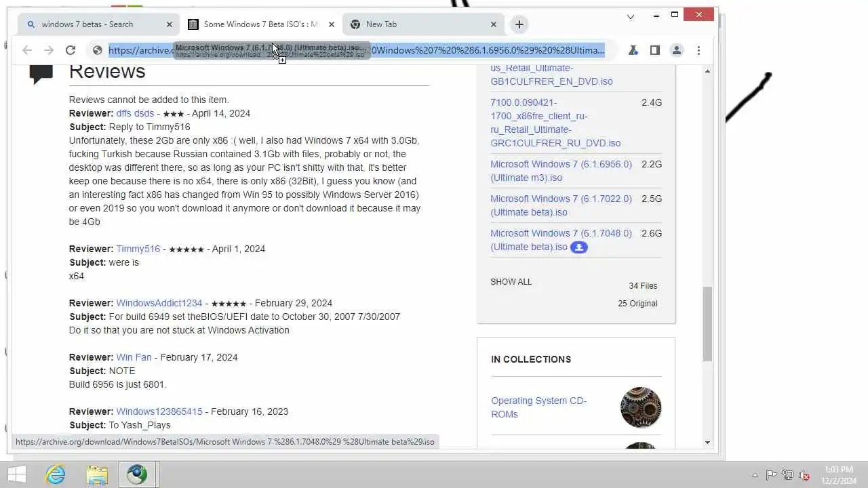The height and width of the screenshot is (488, 868).
Task: Click the Reviews speech bubble icon
Action: [41, 73]
